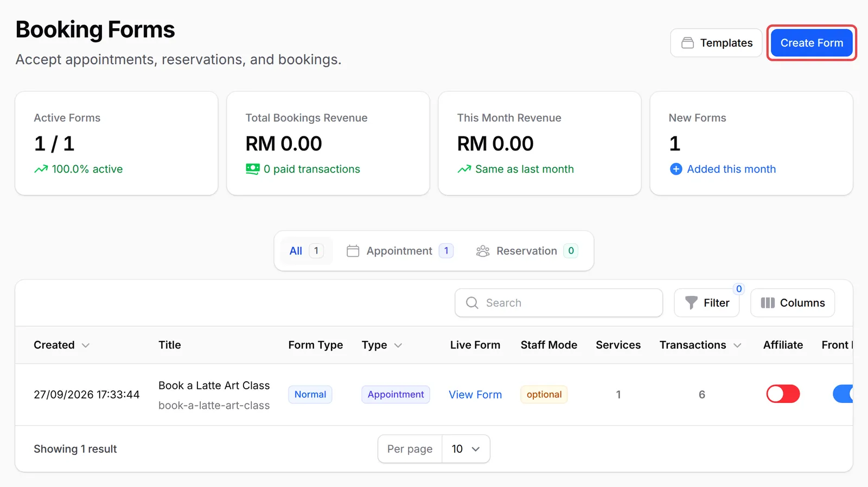Screen dimensions: 868x487
Task: Click the blue plus icon beside Added this month
Action: click(676, 169)
